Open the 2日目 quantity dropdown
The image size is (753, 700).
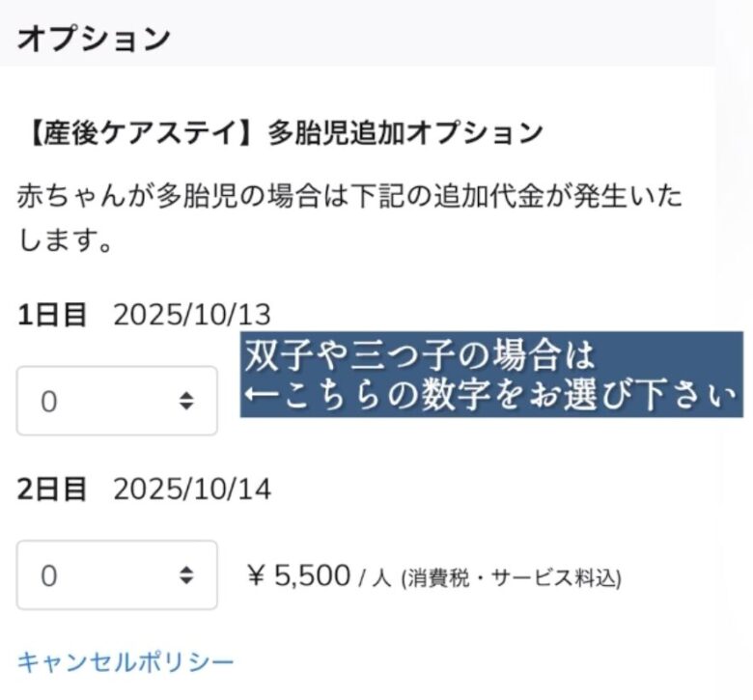(116, 575)
